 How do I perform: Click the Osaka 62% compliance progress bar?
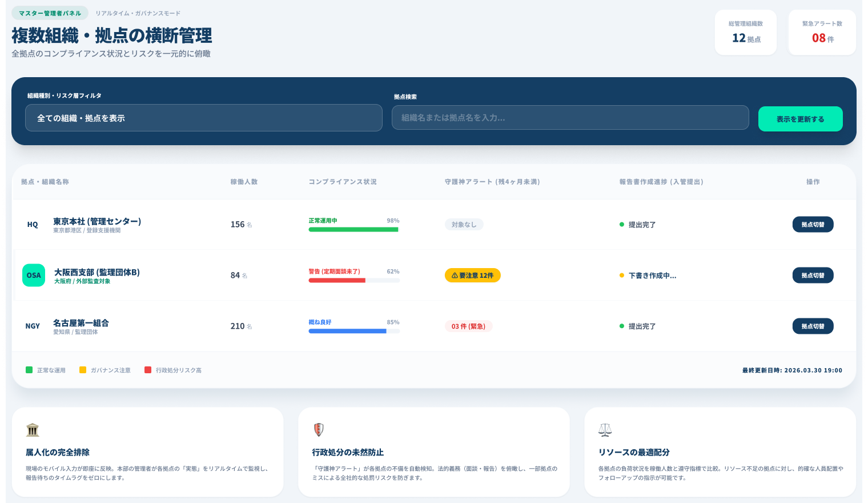coord(353,280)
